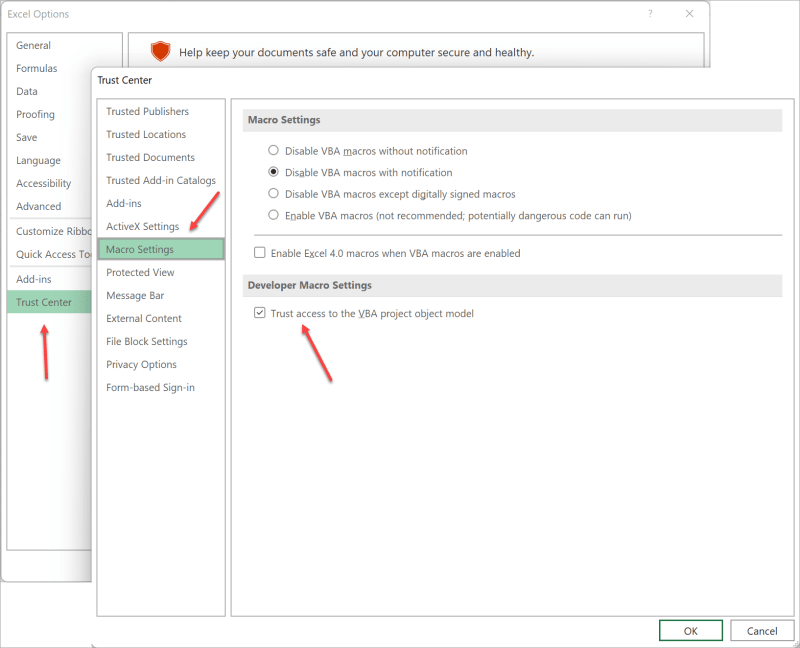Select ActiveX Settings section
The height and width of the screenshot is (648, 800).
pos(161,226)
